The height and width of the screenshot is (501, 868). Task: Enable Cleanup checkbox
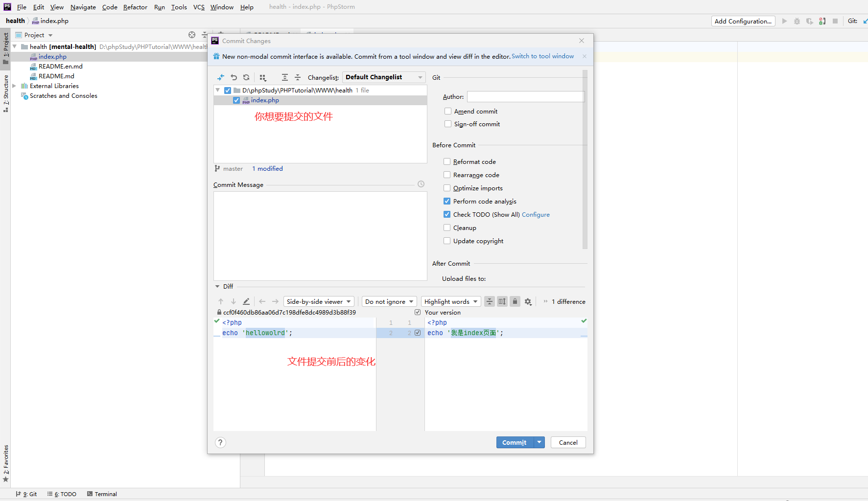[x=447, y=228]
